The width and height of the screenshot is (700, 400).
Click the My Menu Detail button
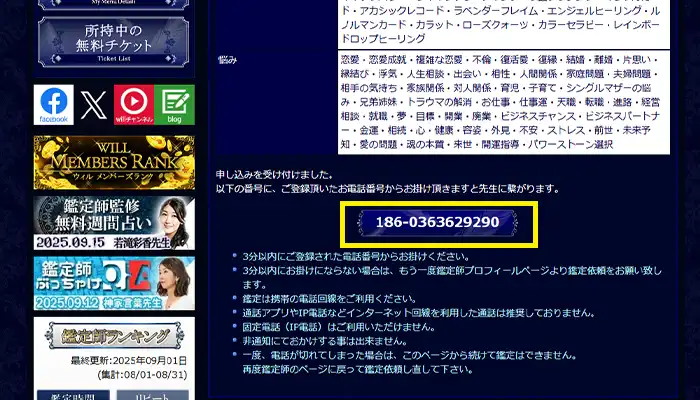click(113, 5)
